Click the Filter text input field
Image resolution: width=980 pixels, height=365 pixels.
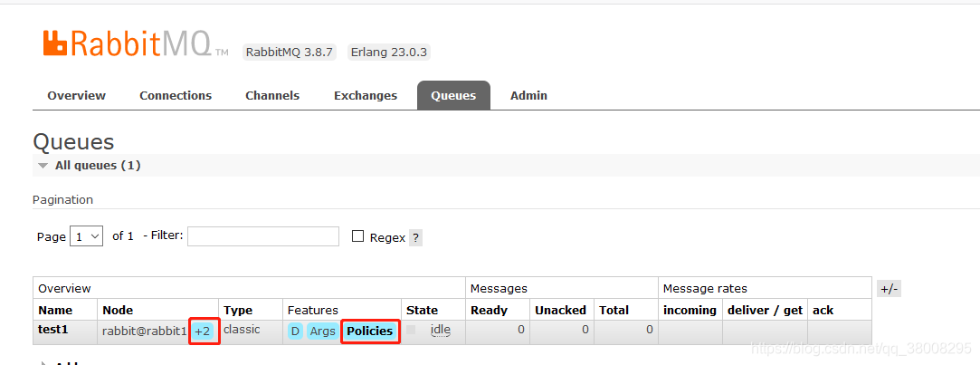point(262,236)
